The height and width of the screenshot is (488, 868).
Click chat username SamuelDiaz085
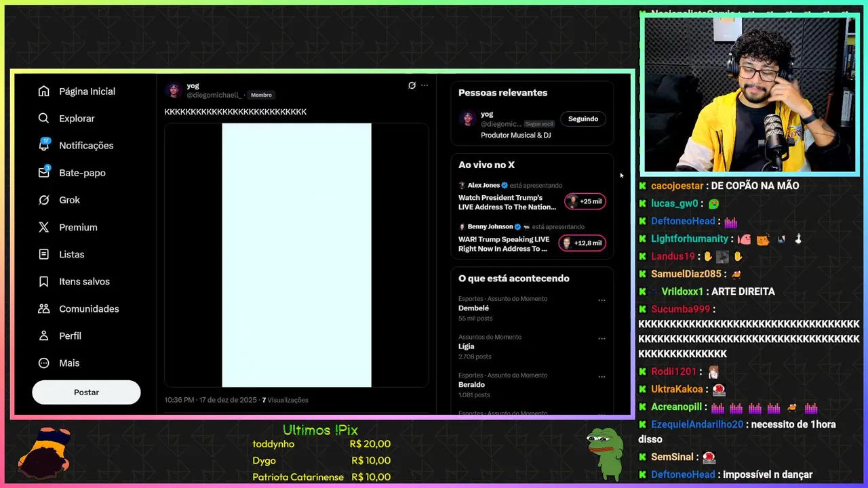tap(686, 274)
